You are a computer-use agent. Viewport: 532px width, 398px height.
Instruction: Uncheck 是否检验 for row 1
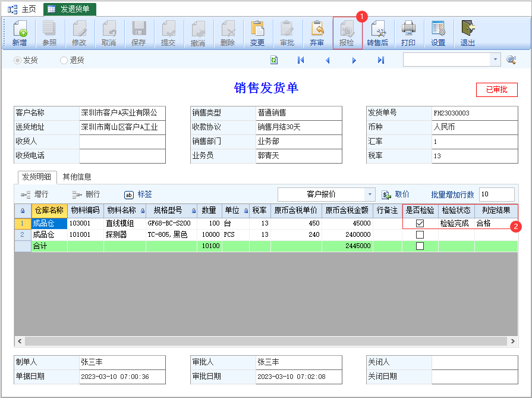click(x=420, y=224)
